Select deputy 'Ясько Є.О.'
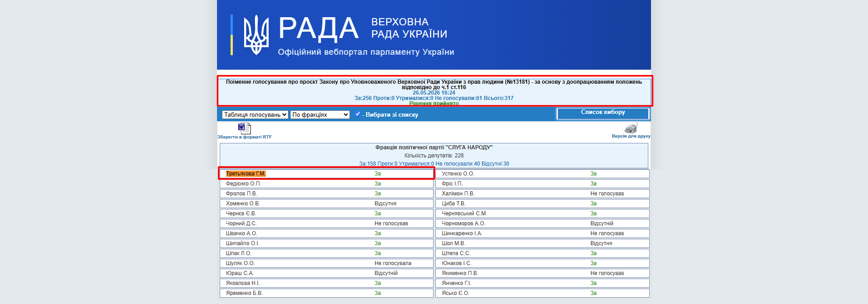The height and width of the screenshot is (304, 868). [x=455, y=293]
